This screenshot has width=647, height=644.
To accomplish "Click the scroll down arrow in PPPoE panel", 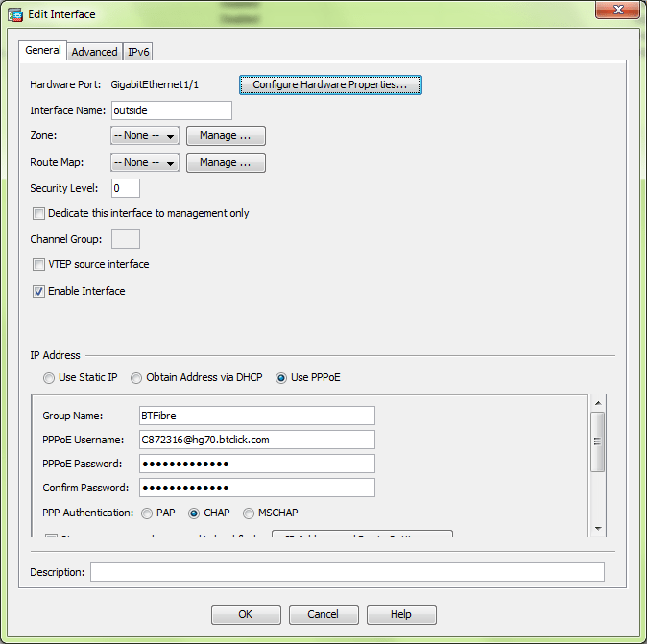I will click(598, 528).
